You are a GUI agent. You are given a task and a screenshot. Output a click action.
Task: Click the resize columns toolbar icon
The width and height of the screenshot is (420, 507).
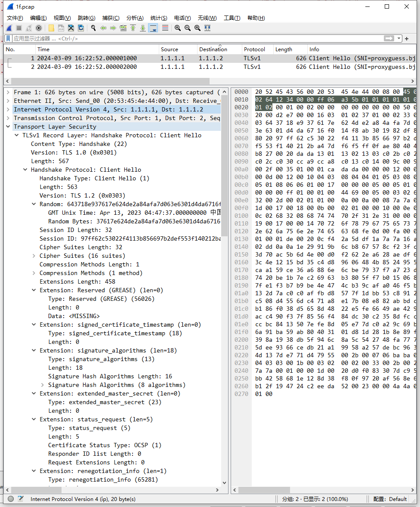[207, 28]
